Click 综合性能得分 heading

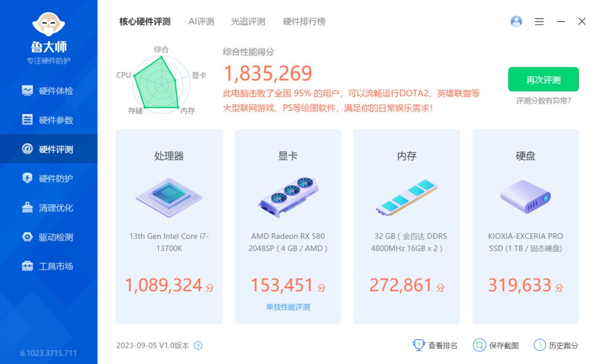[248, 52]
